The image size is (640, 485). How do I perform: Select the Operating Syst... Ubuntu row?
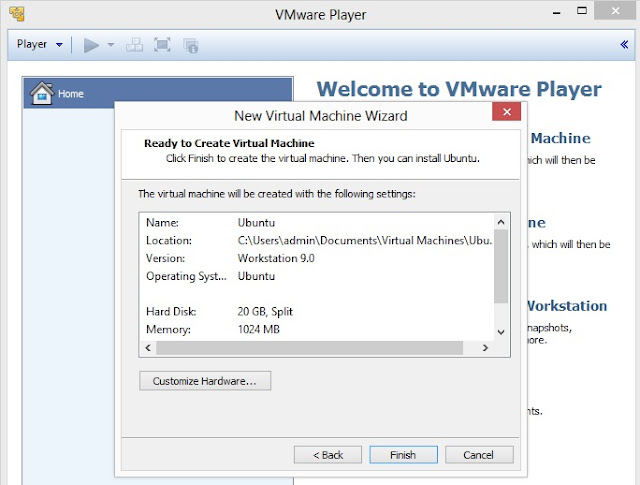[316, 276]
